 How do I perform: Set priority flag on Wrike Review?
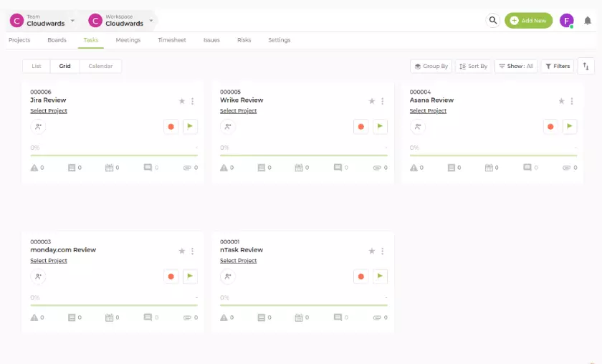[380, 126]
